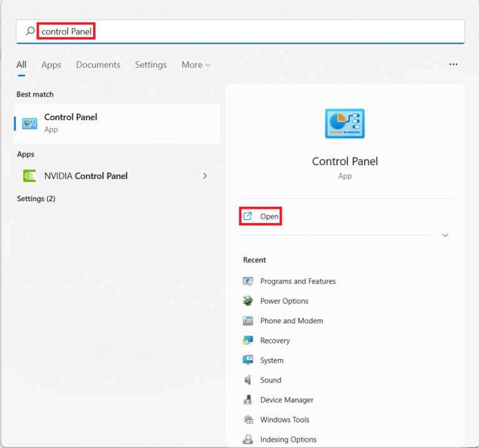Open the three-dot options menu
Viewport: 479px width, 448px height.
453,64
